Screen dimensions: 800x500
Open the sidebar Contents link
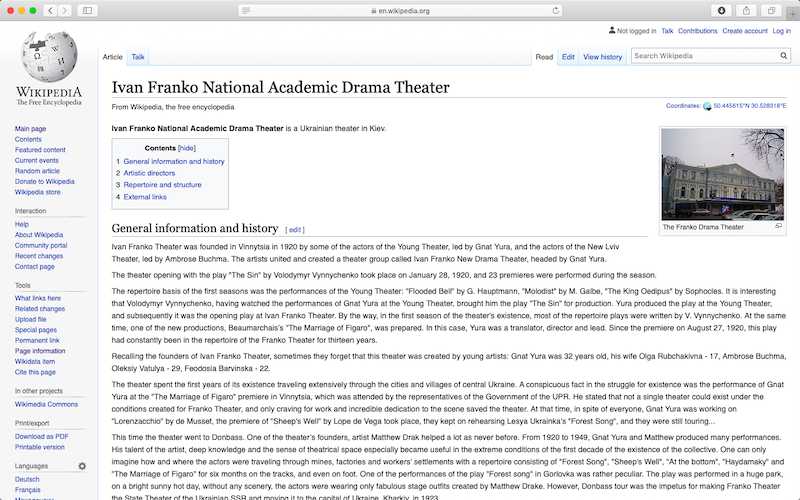point(28,139)
